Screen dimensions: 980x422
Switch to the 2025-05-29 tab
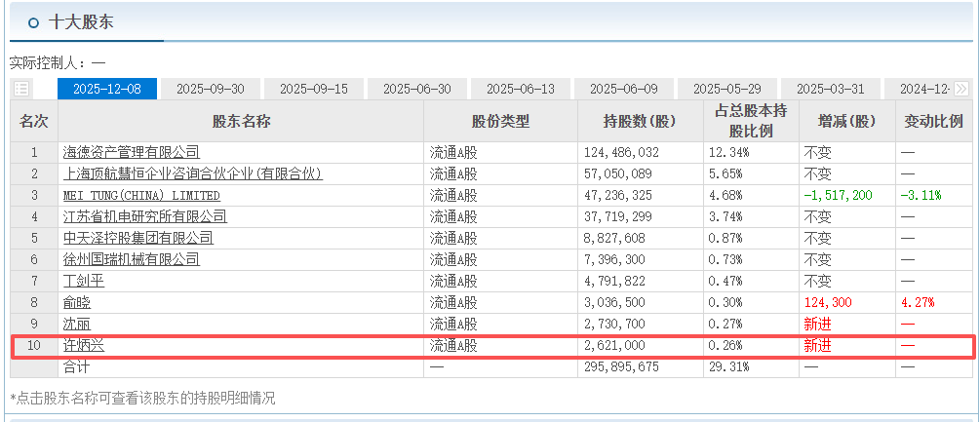tap(726, 89)
